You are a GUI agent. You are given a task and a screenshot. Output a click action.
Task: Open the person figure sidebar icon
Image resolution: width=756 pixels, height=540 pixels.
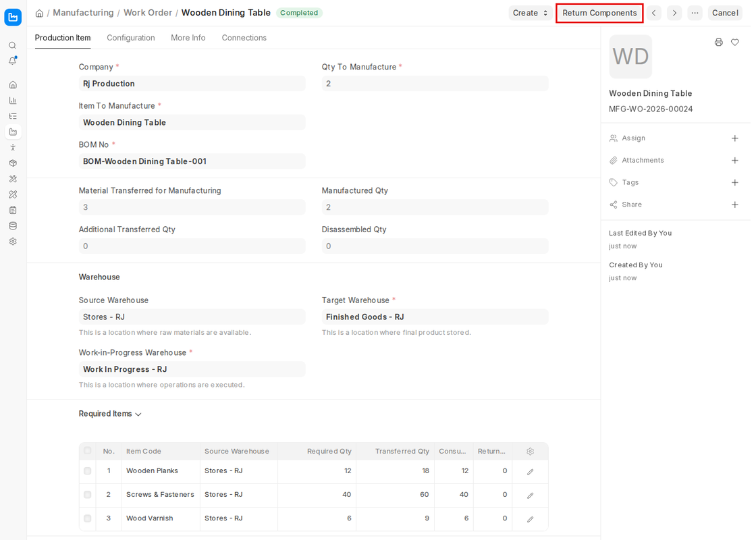pyautogui.click(x=13, y=148)
